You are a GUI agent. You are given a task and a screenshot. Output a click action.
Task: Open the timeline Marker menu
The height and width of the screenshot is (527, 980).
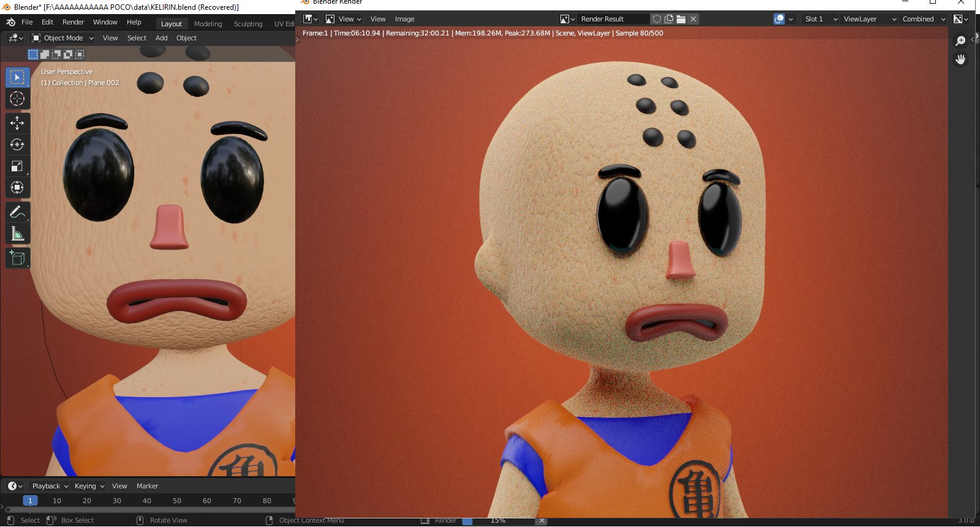click(x=147, y=486)
